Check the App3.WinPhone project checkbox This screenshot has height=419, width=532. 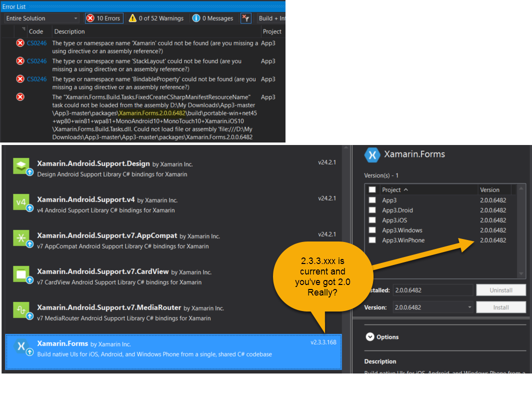(372, 240)
